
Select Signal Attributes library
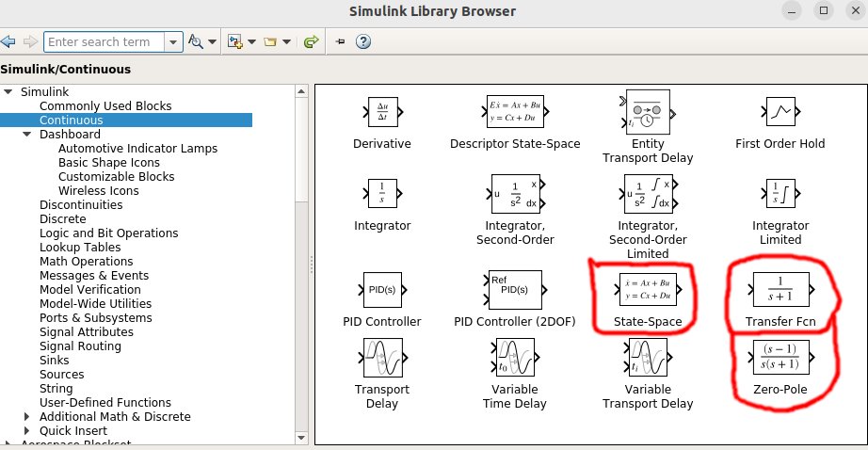tap(87, 332)
